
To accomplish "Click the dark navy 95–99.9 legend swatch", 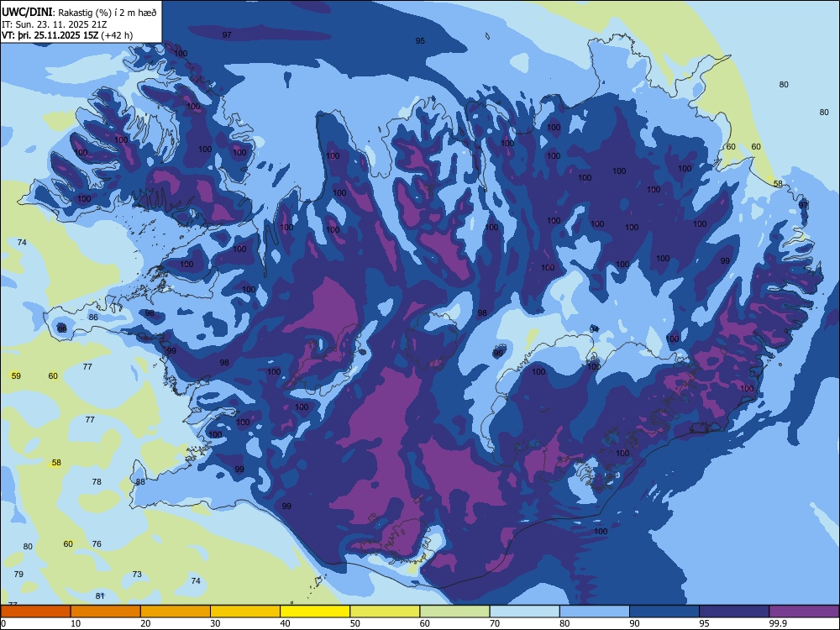I will [x=734, y=612].
